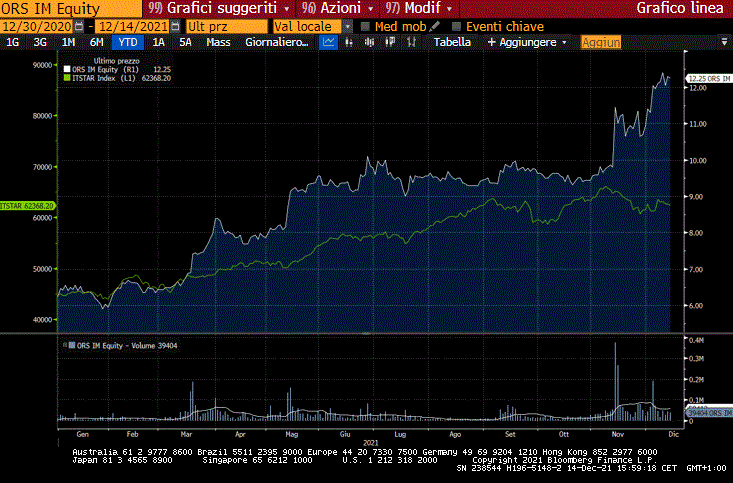Click the Val locale field
The width and height of the screenshot is (733, 483).
tap(308, 26)
